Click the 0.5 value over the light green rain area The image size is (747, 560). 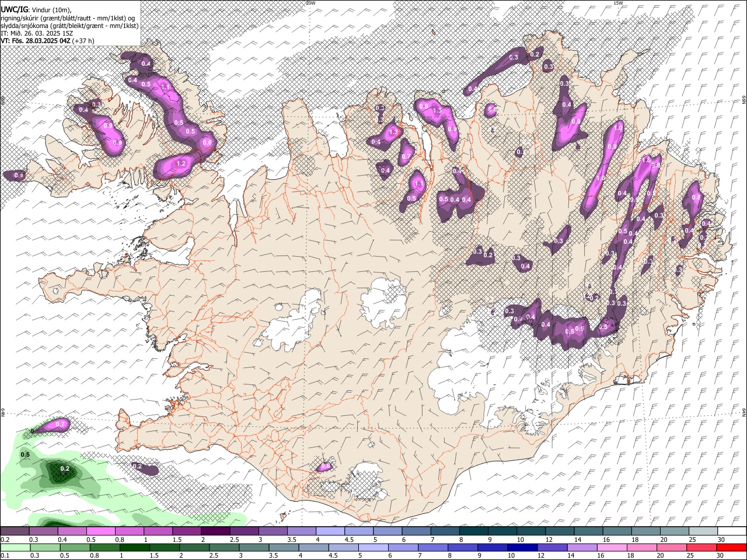point(25,454)
